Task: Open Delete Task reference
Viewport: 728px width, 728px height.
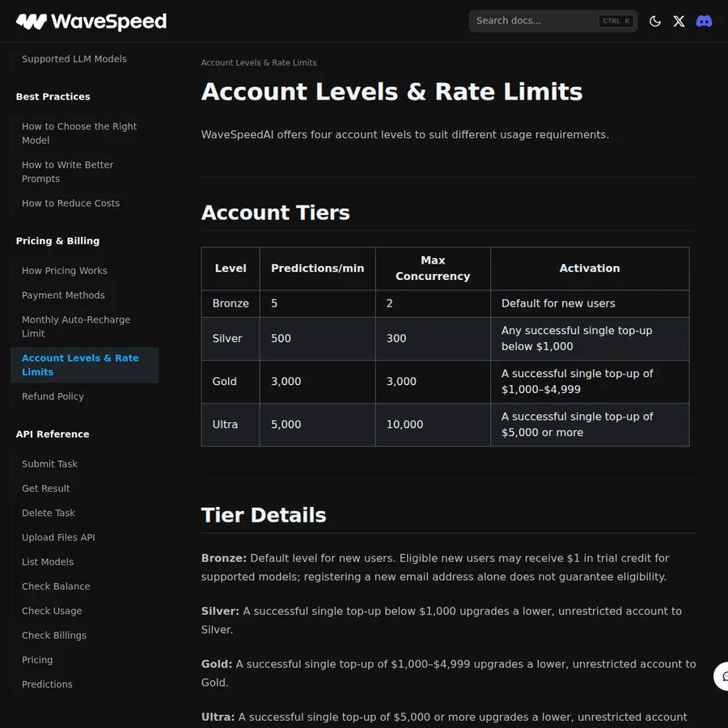Action: pos(49,513)
